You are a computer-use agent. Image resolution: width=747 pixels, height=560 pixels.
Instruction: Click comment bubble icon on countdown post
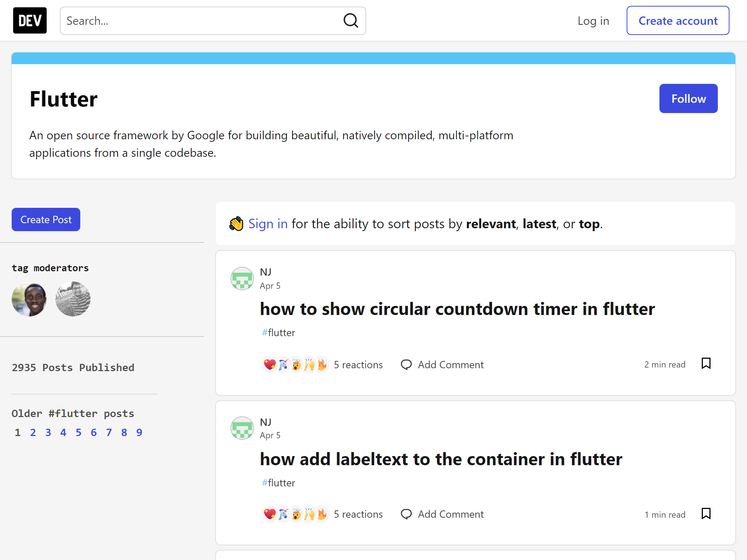406,365
